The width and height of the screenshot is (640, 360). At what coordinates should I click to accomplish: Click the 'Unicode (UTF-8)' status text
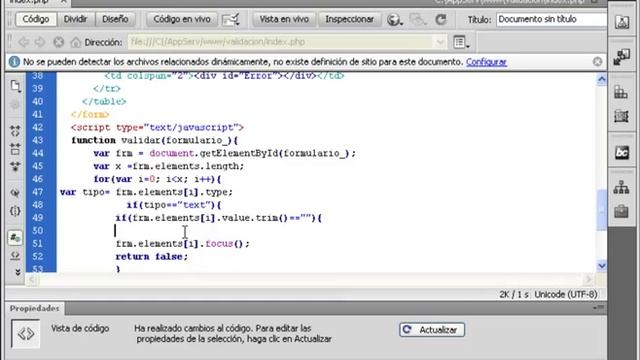point(566,294)
